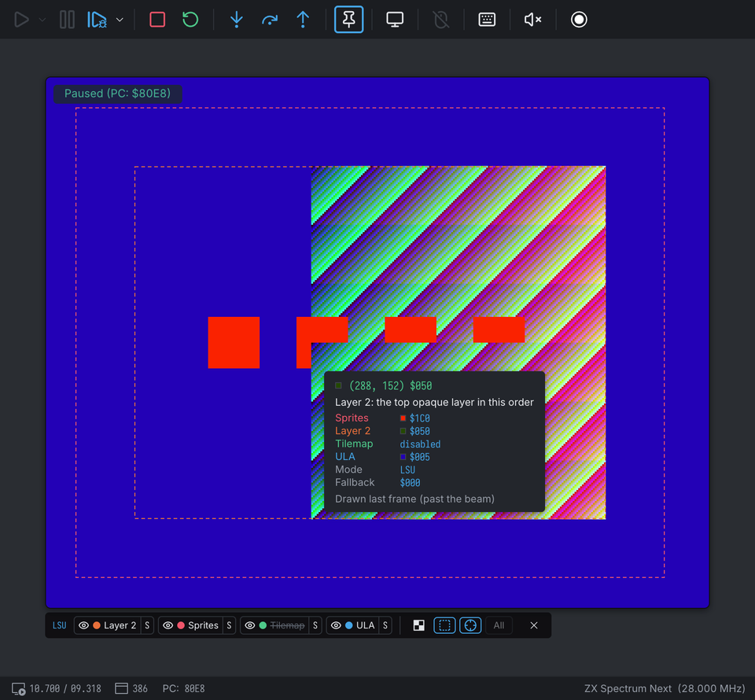Click the leftmost red sprite square
The image size is (755, 700).
pyautogui.click(x=234, y=342)
